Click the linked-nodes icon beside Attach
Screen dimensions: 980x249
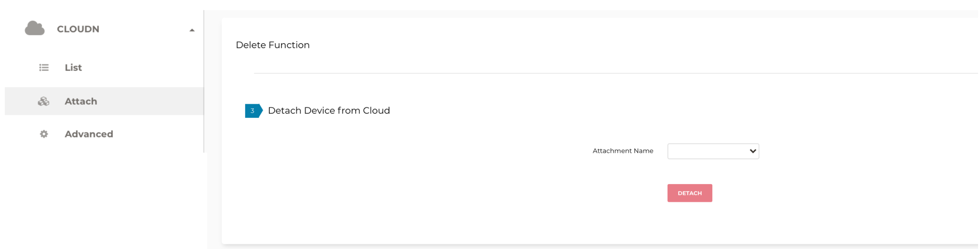click(43, 101)
